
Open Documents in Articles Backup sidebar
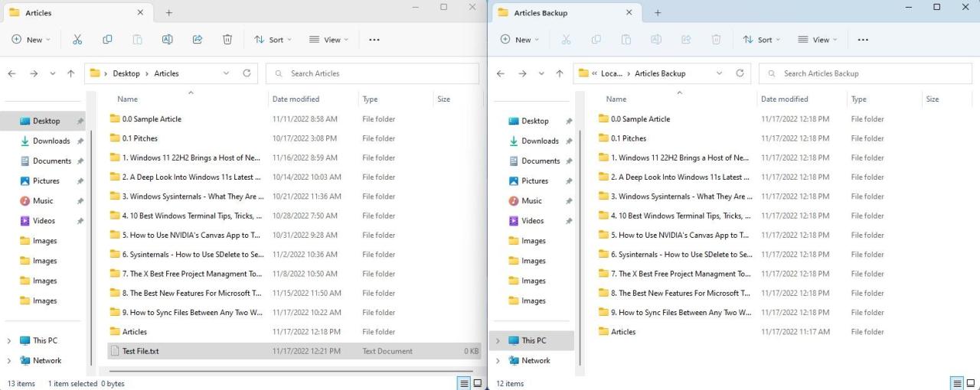541,161
